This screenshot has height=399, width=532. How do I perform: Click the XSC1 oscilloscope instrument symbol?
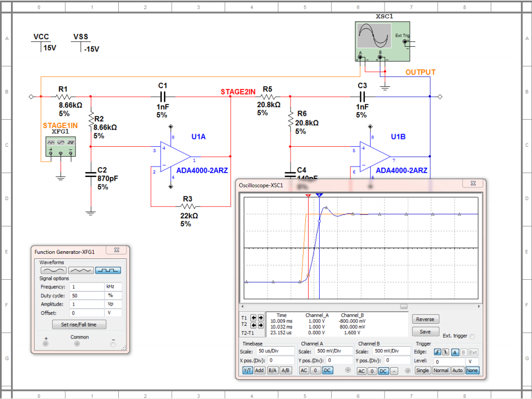(382, 41)
